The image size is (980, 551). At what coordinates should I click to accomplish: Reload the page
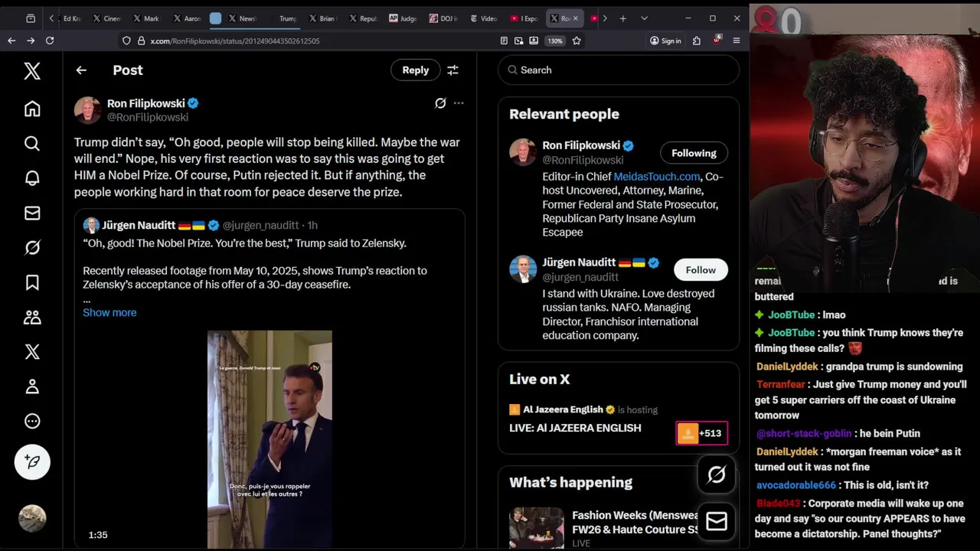point(50,41)
